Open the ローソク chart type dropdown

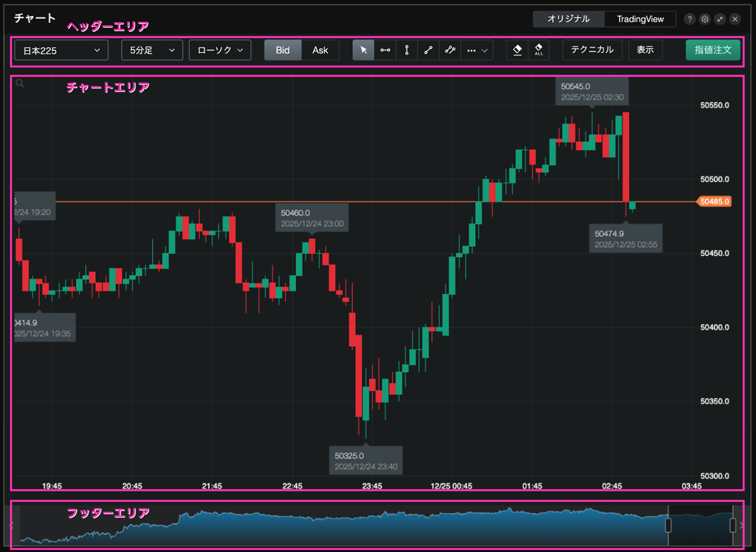coord(220,50)
